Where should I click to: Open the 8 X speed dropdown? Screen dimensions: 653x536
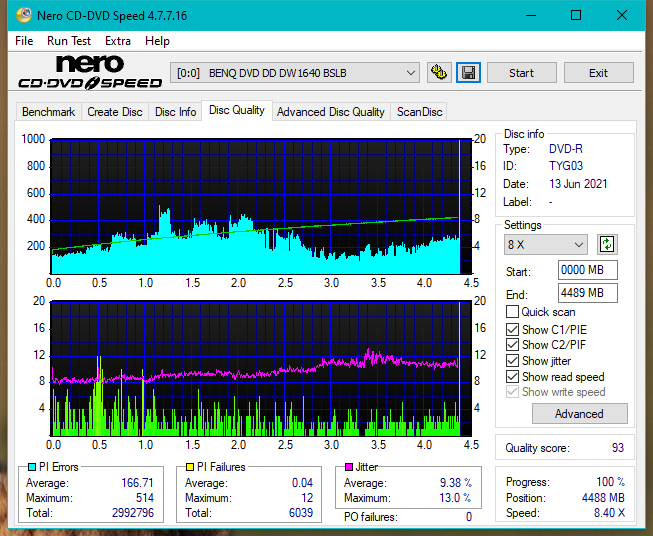[546, 244]
